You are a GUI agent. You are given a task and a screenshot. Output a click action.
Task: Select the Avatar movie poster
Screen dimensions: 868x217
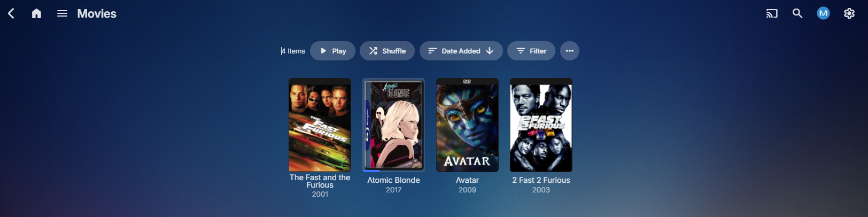pyautogui.click(x=467, y=125)
